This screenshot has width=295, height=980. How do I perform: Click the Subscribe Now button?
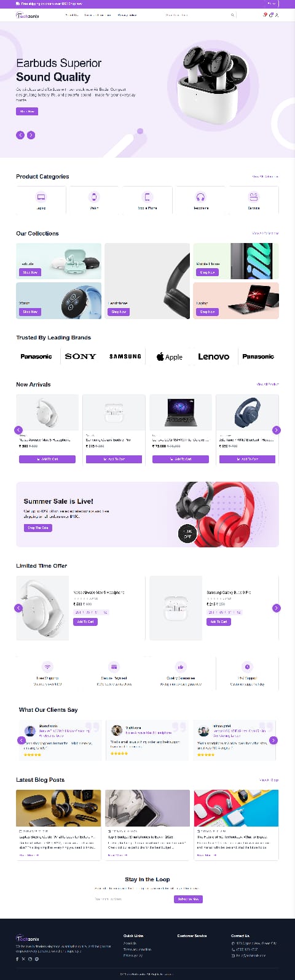pos(188,899)
